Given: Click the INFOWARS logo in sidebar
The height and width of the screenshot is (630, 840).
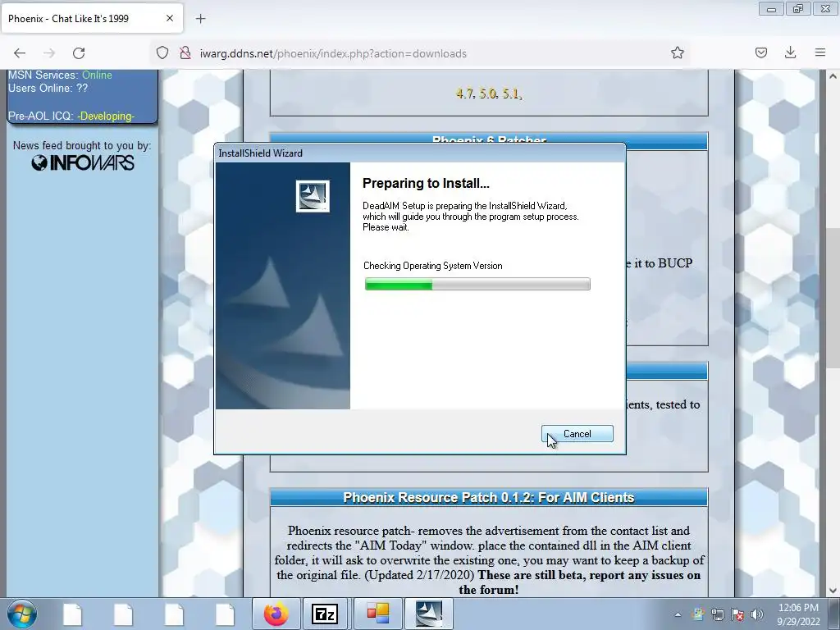Looking at the screenshot, I should coord(83,163).
